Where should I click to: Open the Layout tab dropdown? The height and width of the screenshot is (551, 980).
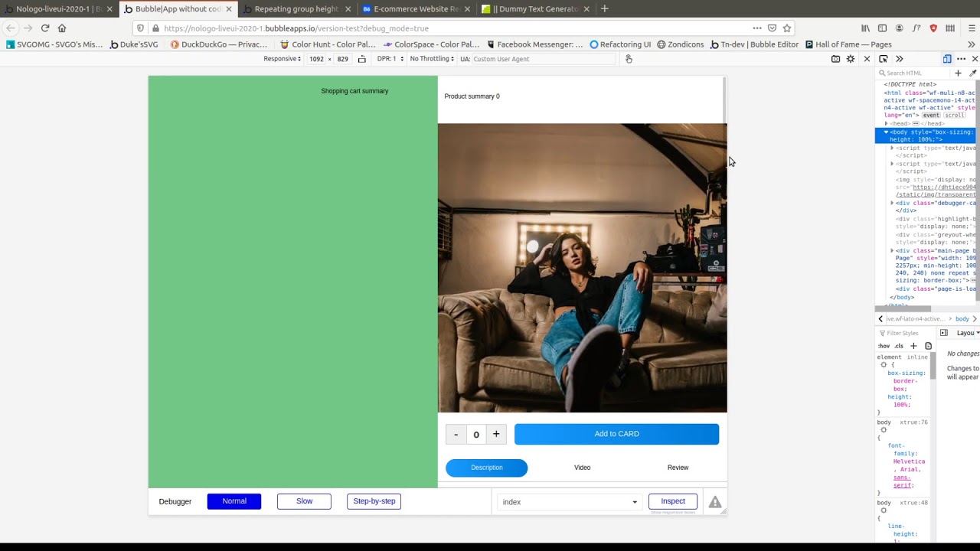coord(968,333)
